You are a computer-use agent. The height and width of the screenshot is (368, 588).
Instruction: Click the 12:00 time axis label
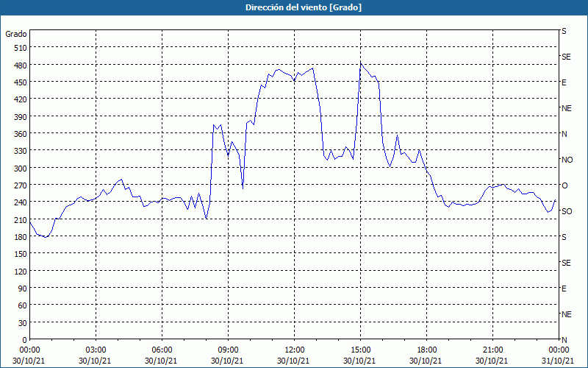[295, 350]
